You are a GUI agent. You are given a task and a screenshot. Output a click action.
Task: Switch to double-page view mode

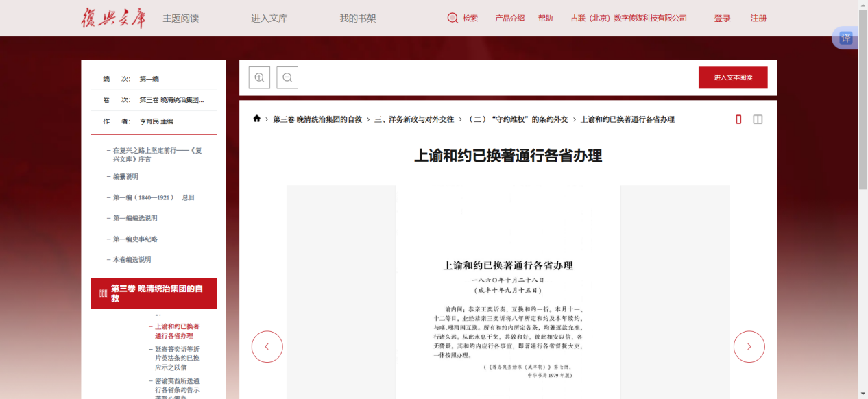[x=758, y=119]
